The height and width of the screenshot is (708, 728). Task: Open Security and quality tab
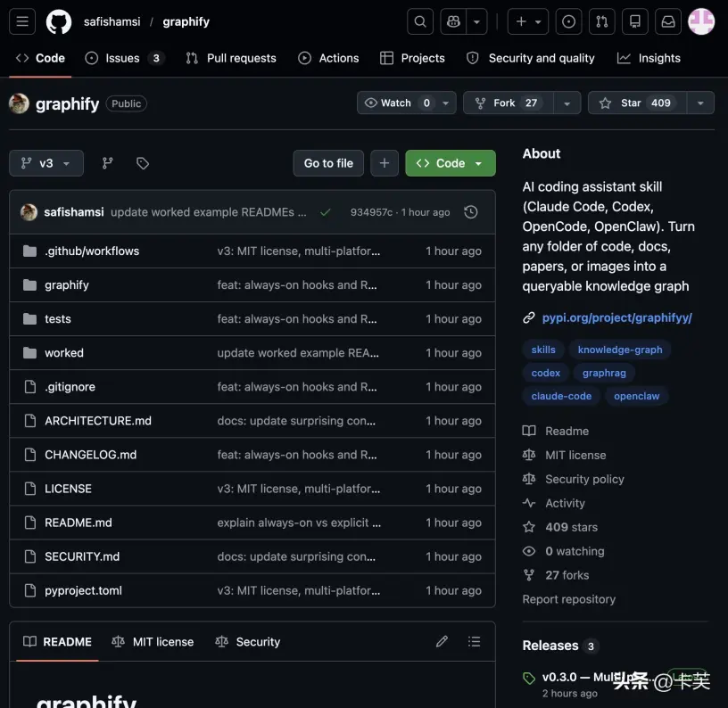531,58
